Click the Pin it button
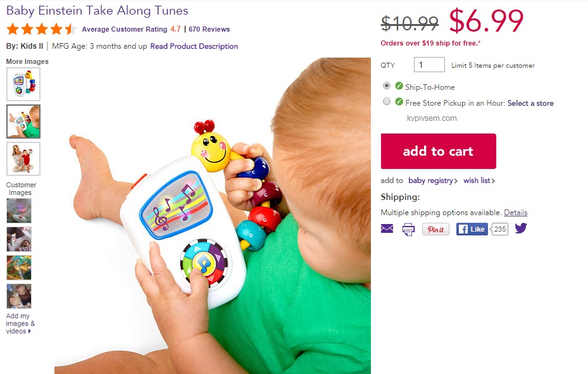The image size is (588, 374). click(435, 229)
